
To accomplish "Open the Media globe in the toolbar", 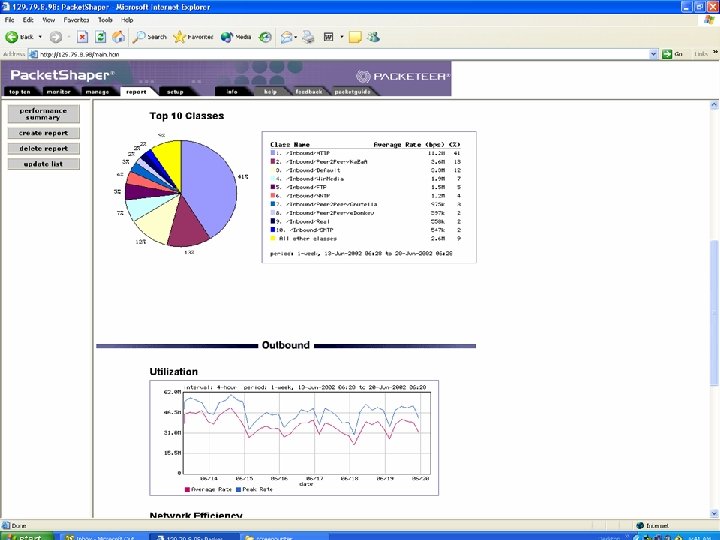I will [236, 37].
